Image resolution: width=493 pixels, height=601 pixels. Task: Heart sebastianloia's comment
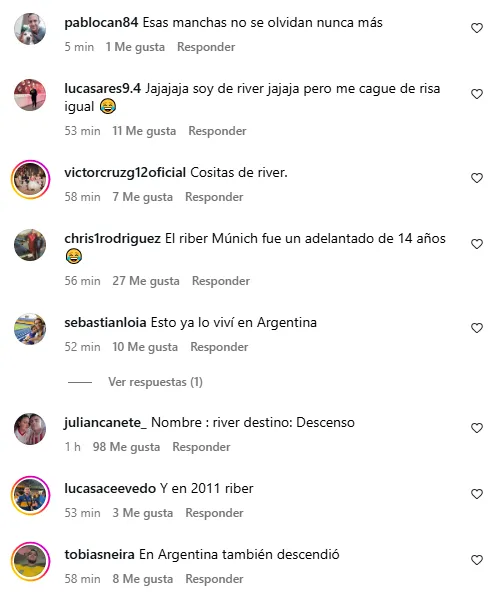[477, 328]
